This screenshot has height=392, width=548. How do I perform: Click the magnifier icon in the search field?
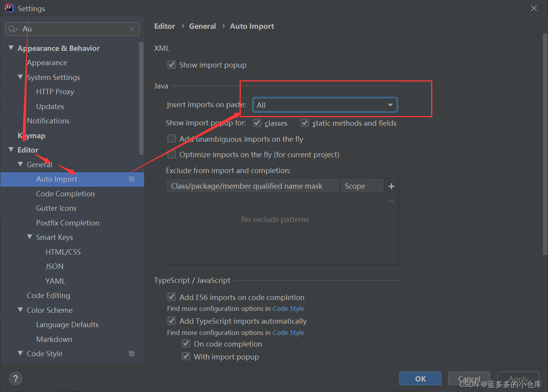[12, 29]
